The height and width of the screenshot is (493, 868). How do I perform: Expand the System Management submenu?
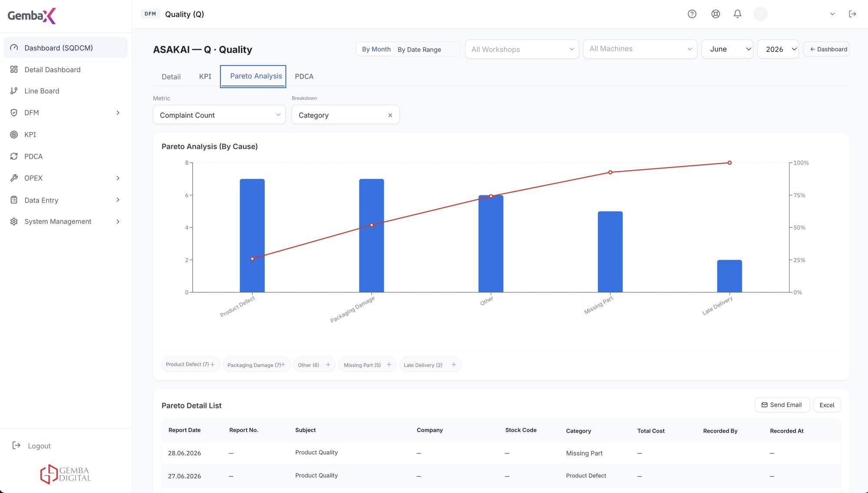coord(118,222)
